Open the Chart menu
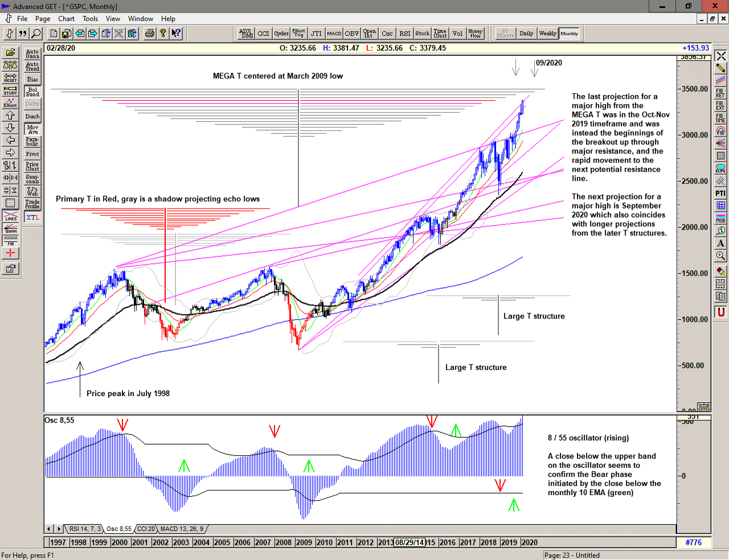Screen dimensions: 729x560 (66, 19)
